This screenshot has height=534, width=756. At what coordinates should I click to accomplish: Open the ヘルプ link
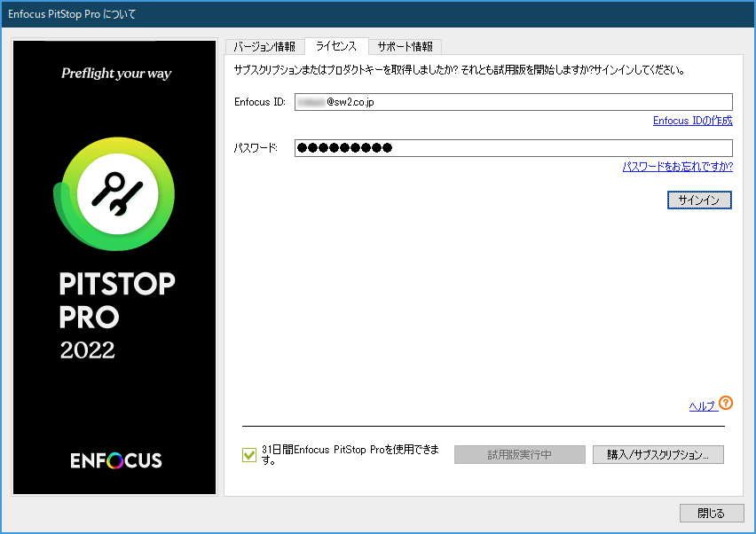tap(702, 406)
